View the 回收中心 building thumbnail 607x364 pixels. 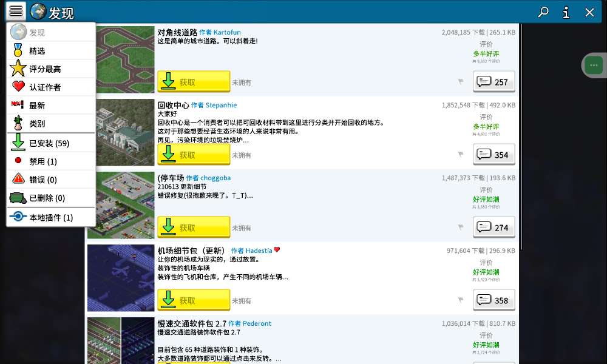coord(125,132)
